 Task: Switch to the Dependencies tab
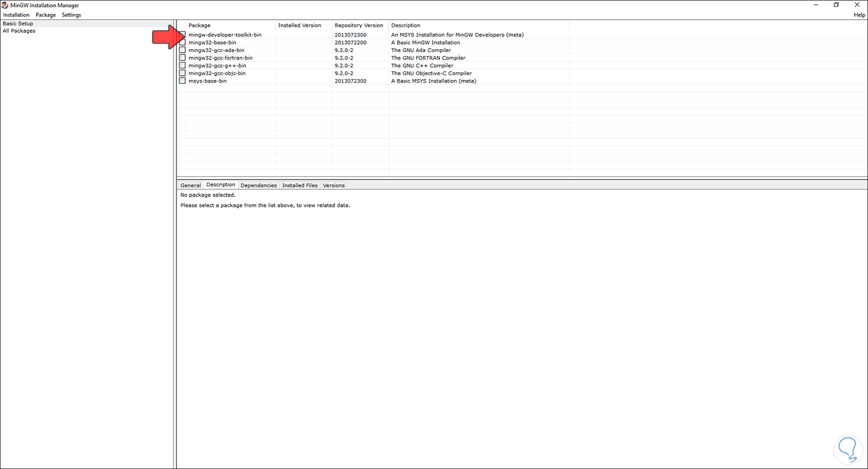(259, 186)
